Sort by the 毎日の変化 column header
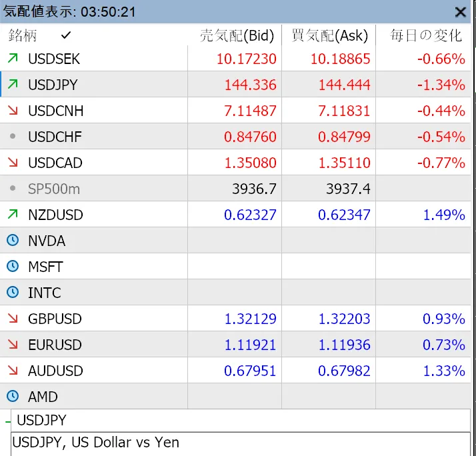Image resolution: width=476 pixels, height=456 pixels. pyautogui.click(x=426, y=35)
